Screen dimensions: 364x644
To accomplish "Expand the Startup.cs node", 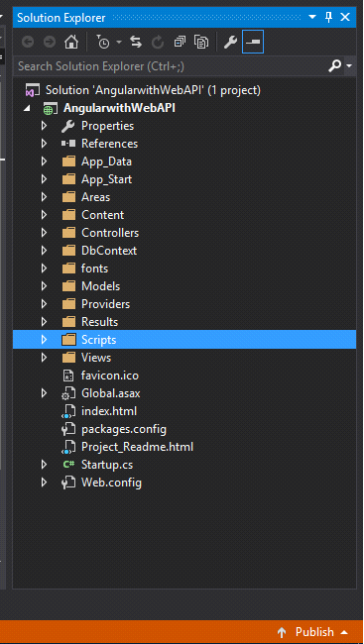I will pos(44,464).
